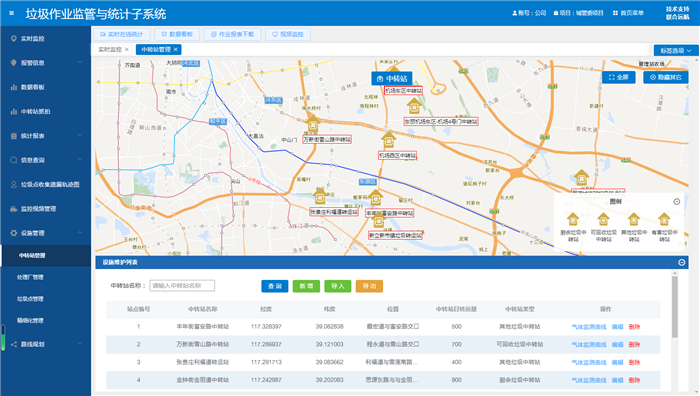Viewport: 700px width, 396px height.
Task: Click station marker above 机场西区中转站 label
Action: point(388,140)
